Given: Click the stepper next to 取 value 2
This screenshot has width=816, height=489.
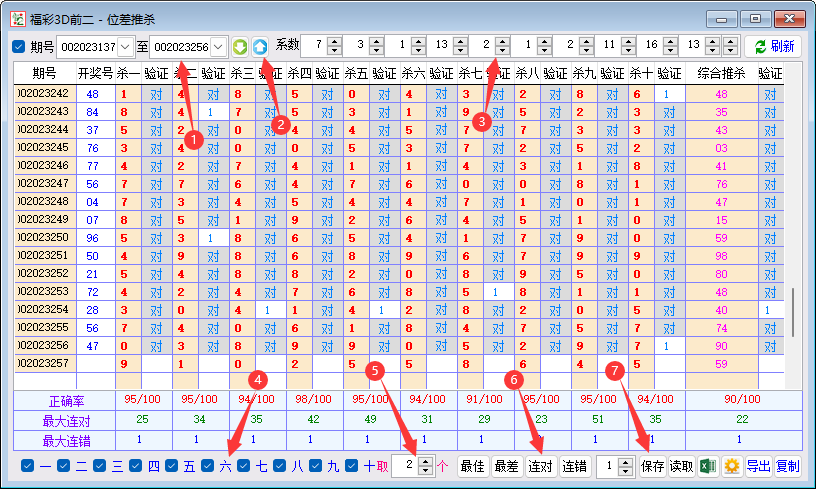Looking at the screenshot, I should 425,466.
